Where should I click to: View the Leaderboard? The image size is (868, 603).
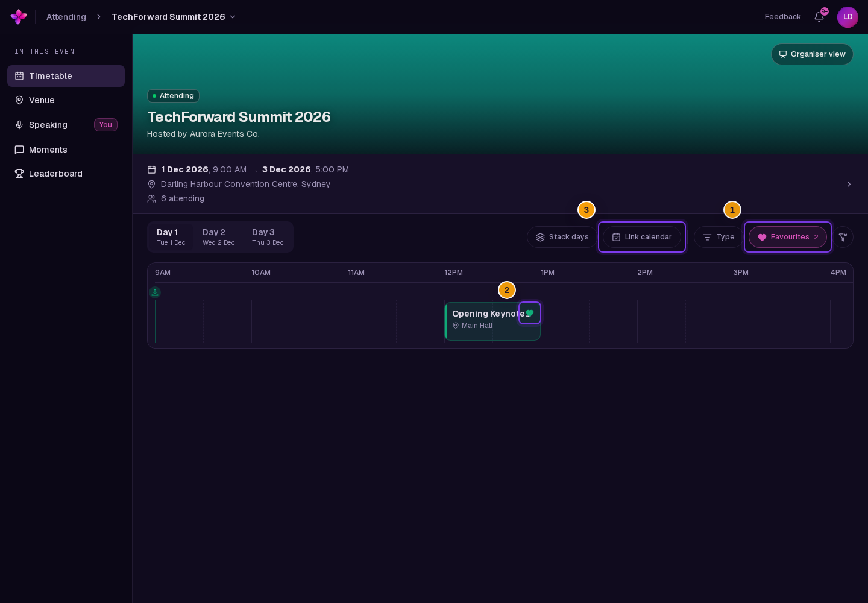click(66, 174)
